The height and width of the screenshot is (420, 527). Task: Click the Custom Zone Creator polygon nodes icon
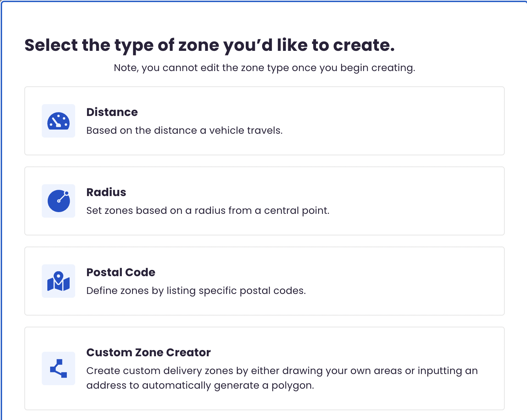(58, 368)
